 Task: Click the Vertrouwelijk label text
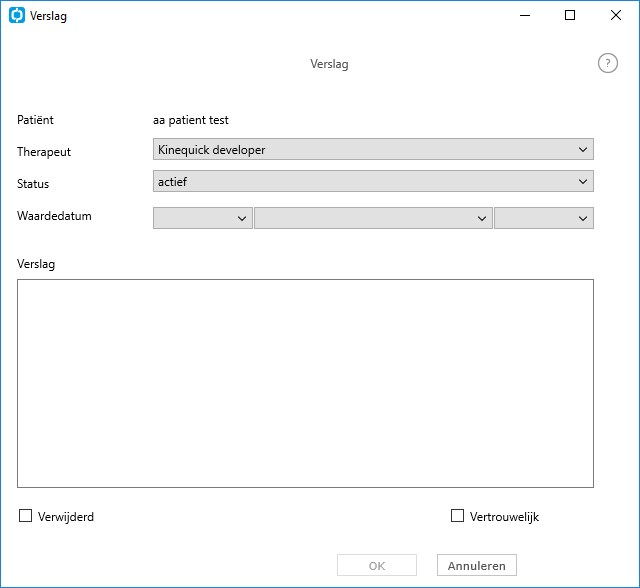point(504,517)
